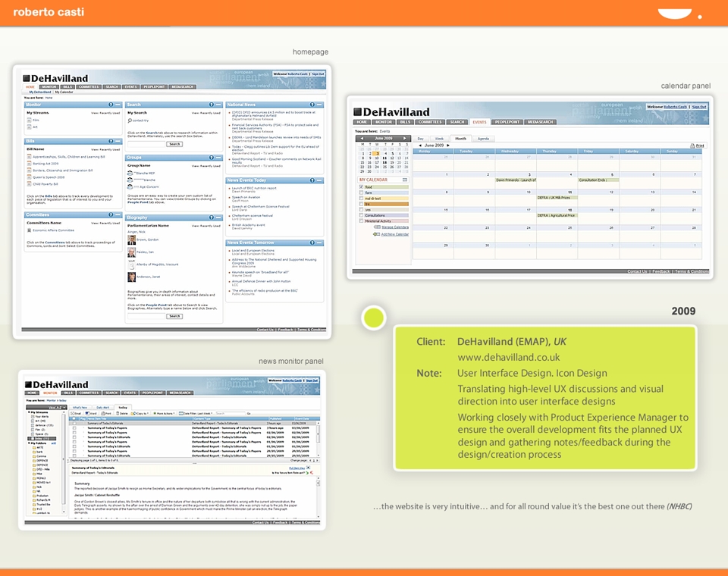Open the Events tab in calendar panel

point(479,122)
